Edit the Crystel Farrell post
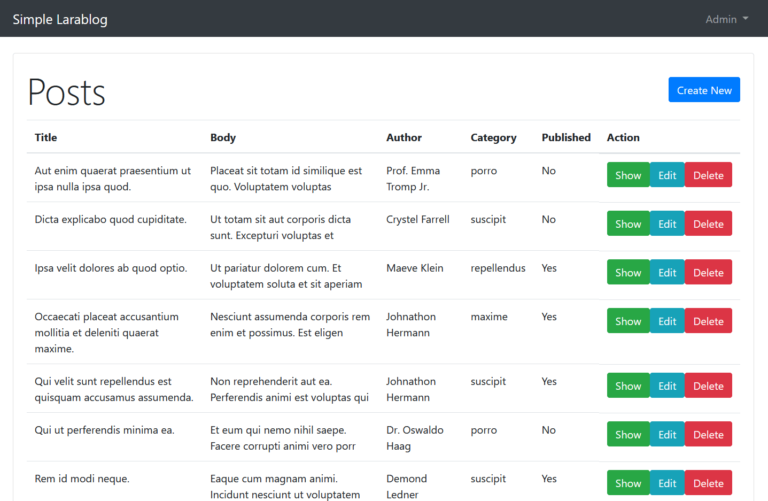Viewport: 768px width, 501px height. 667,224
